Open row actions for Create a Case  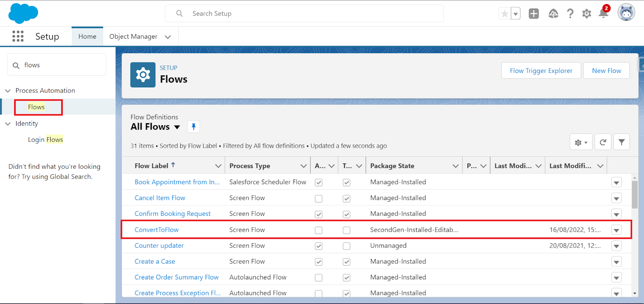click(616, 262)
